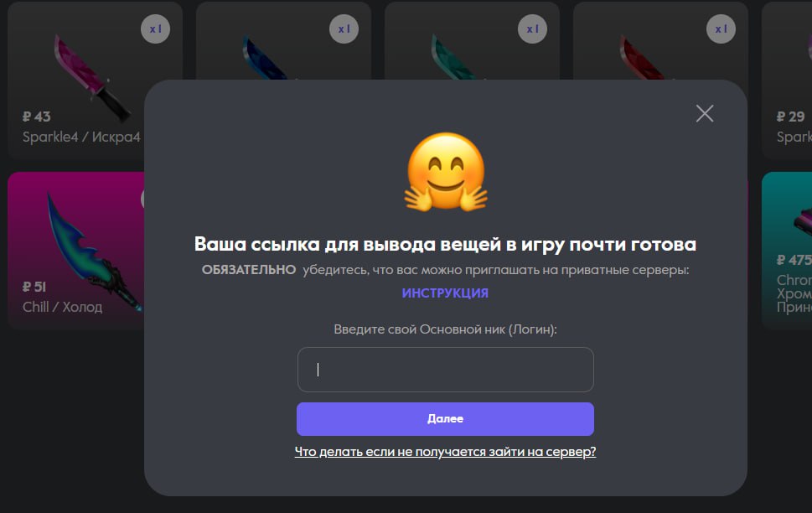Open the partially visible ₽ 29 Sparkle card
This screenshot has height=513, width=812.
[787, 80]
